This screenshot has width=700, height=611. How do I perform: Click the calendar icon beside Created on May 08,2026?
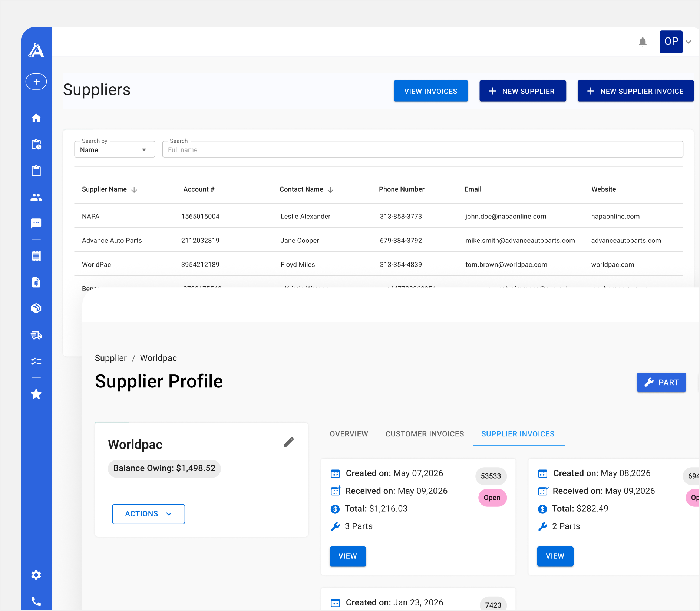(542, 473)
